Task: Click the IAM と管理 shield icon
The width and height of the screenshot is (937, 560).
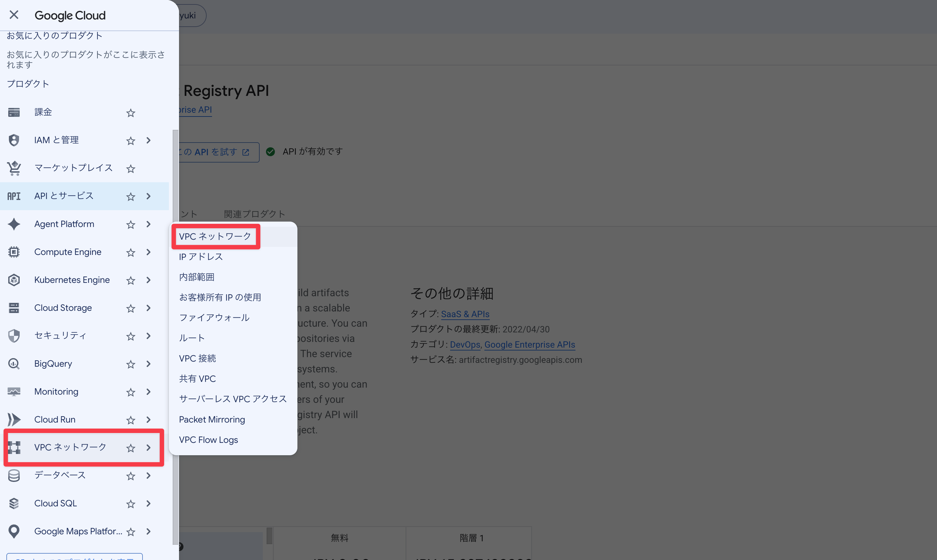Action: coord(14,140)
